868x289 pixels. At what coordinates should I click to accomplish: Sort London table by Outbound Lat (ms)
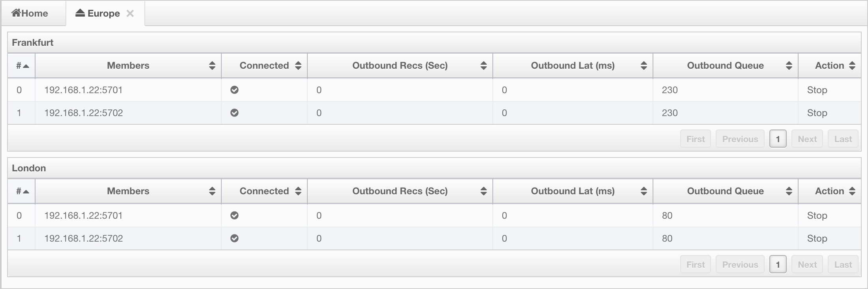pyautogui.click(x=573, y=191)
